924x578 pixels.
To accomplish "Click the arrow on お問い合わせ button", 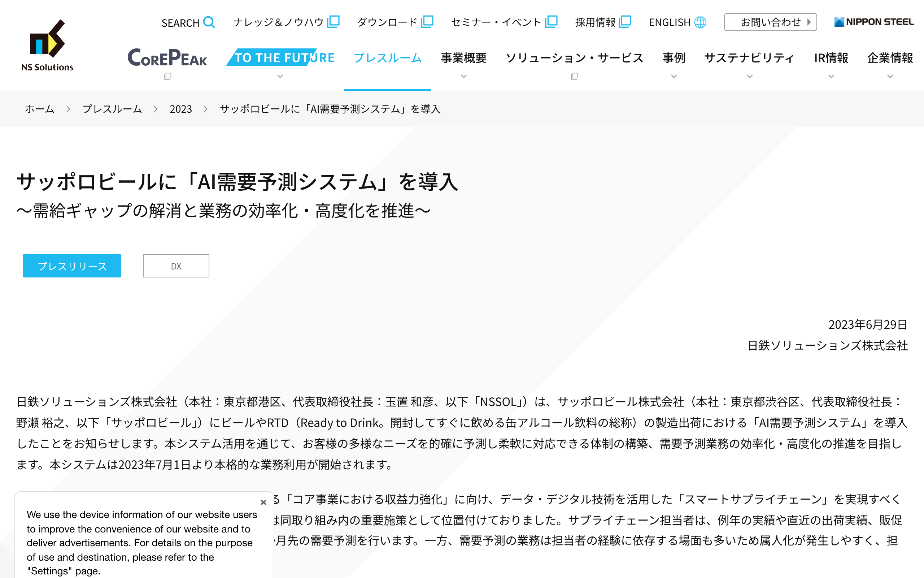I will tap(809, 22).
